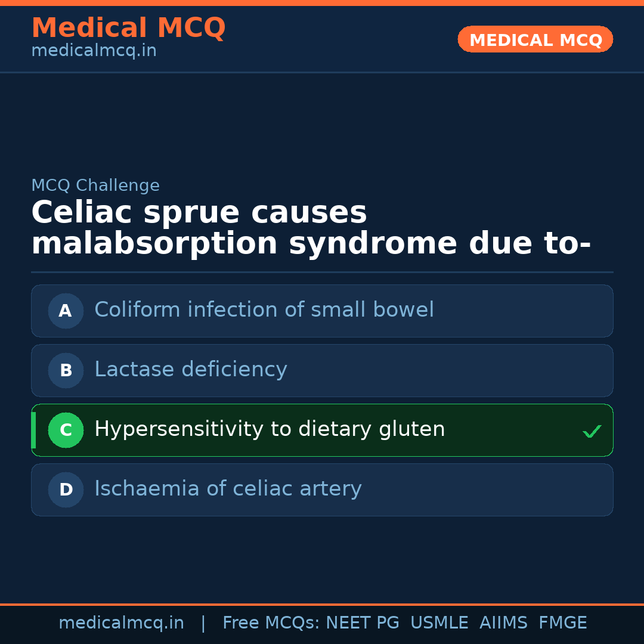The image size is (644, 644).
Task: Click "FMGE" in the footer bar
Action: tap(562, 623)
